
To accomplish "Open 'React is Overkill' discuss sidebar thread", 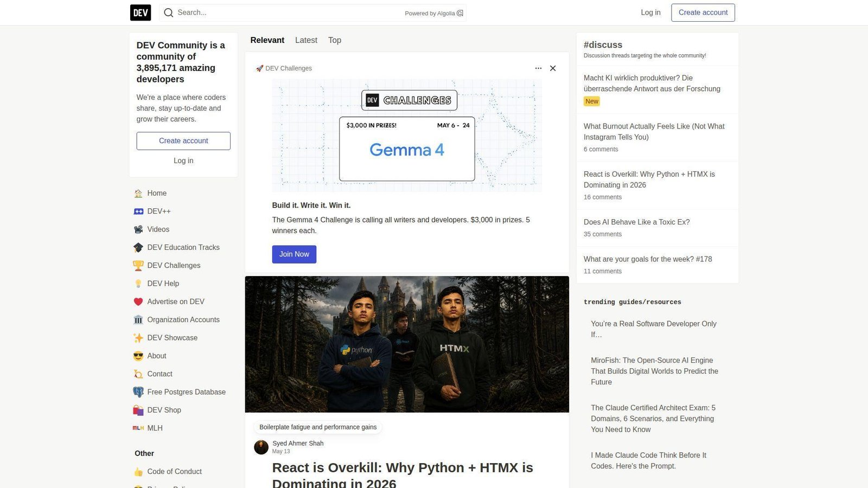I will (649, 179).
